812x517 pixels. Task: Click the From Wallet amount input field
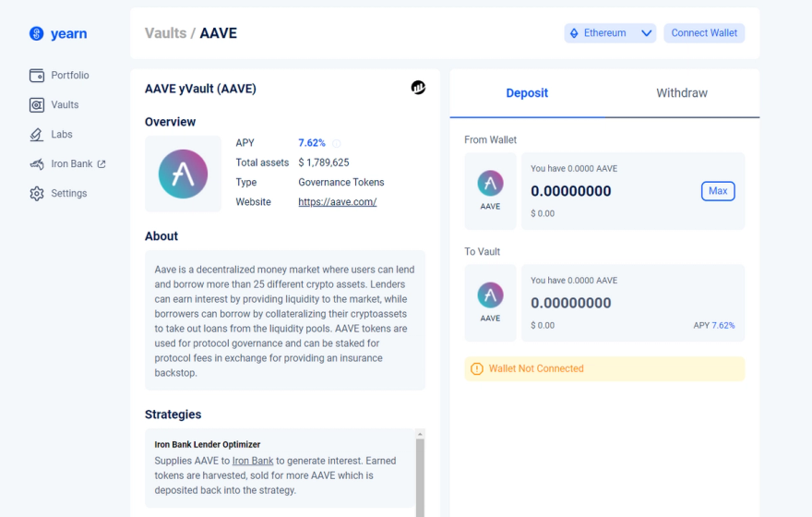[x=570, y=191]
